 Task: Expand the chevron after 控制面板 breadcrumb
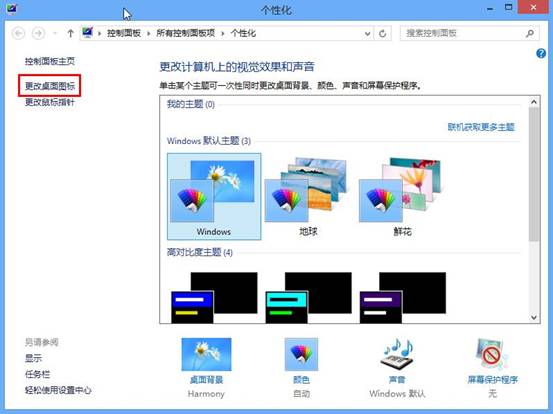tap(148, 34)
